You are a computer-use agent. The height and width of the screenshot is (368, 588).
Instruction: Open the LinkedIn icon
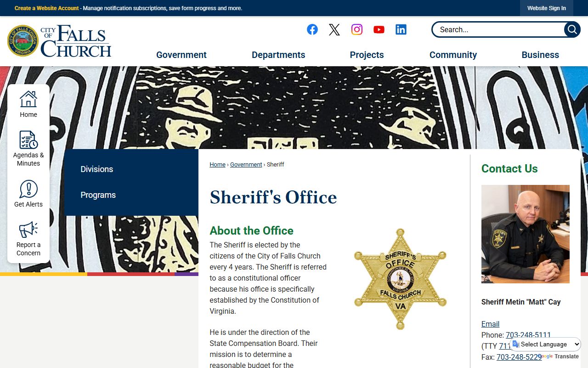[x=401, y=29]
